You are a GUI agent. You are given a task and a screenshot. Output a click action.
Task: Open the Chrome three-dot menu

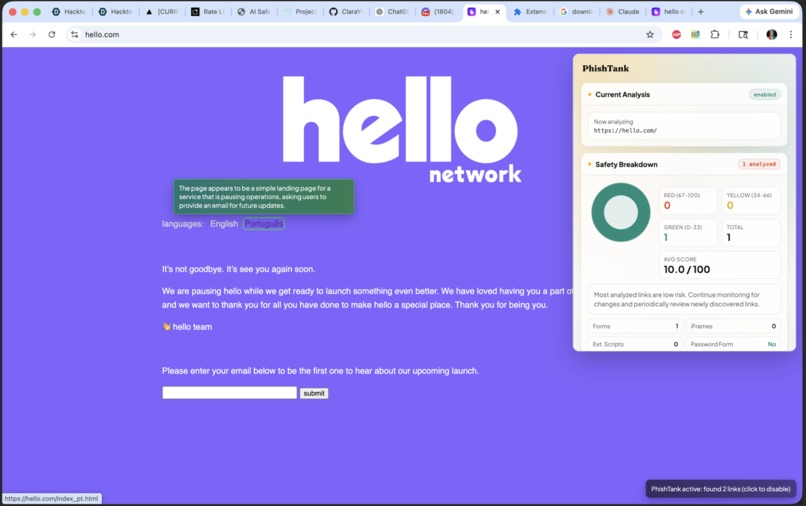pos(791,34)
